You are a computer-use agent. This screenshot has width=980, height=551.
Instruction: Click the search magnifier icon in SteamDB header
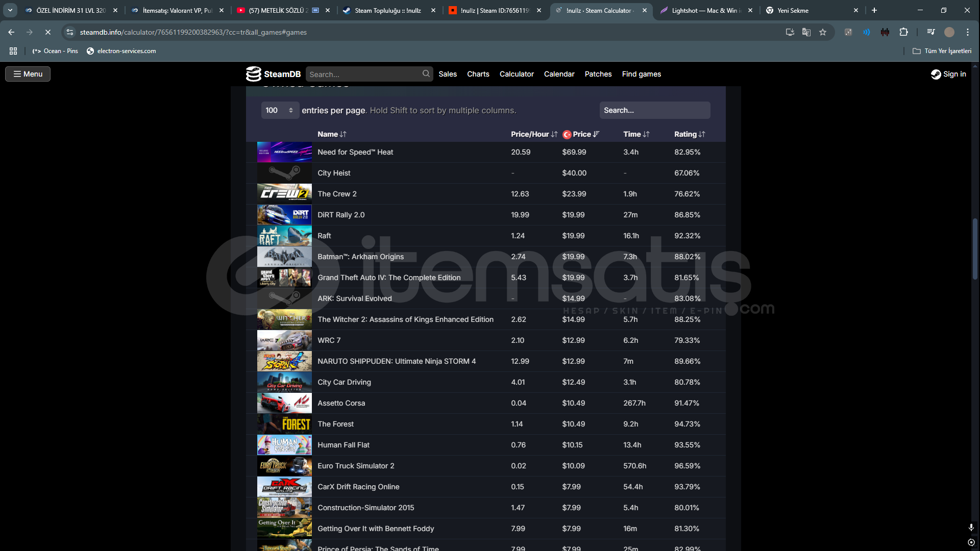click(426, 74)
